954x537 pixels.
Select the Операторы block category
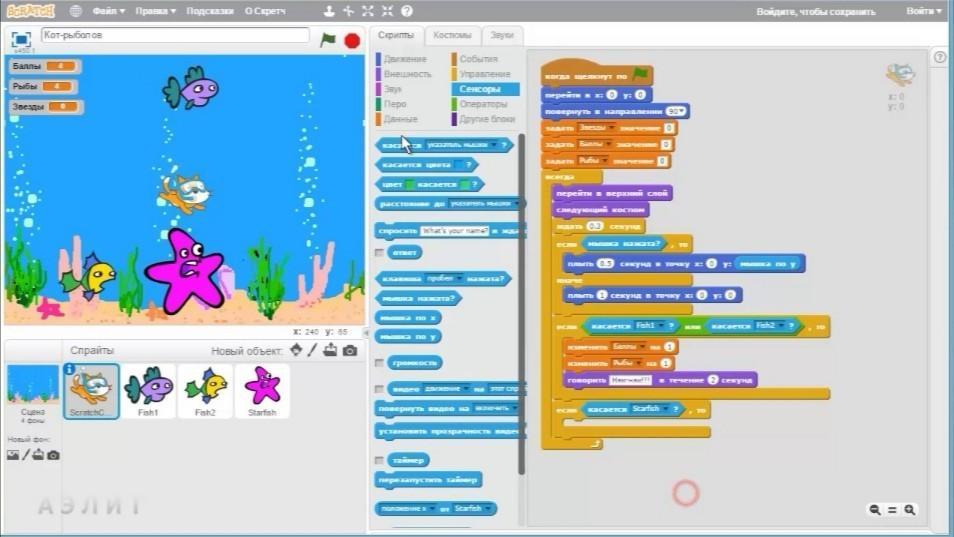point(483,104)
